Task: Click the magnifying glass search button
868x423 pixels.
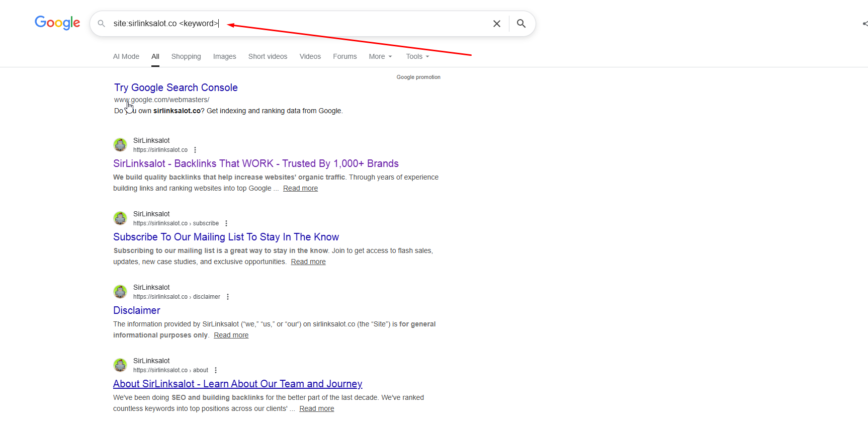Action: 521,24
